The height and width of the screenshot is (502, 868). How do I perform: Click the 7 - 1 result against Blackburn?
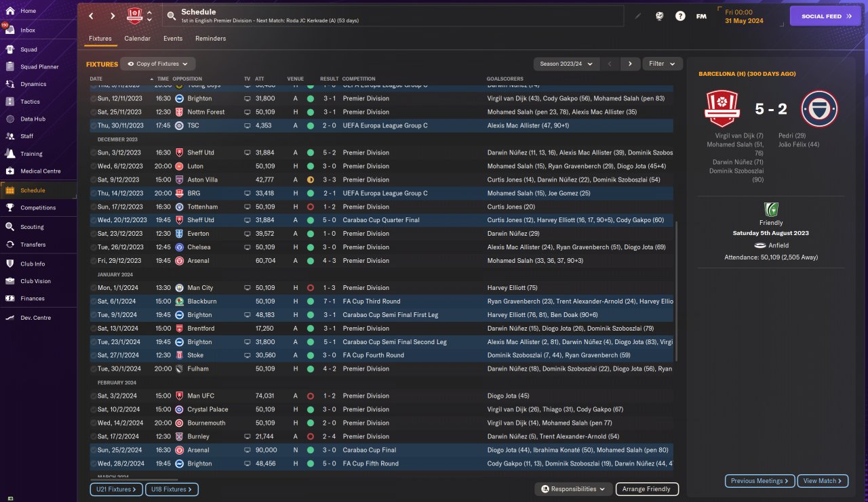[x=329, y=301]
